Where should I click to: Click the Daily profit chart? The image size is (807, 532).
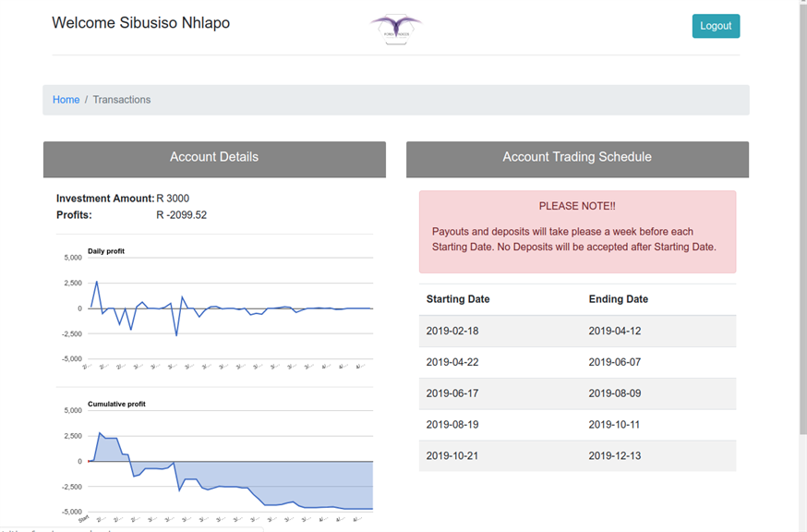coord(229,308)
